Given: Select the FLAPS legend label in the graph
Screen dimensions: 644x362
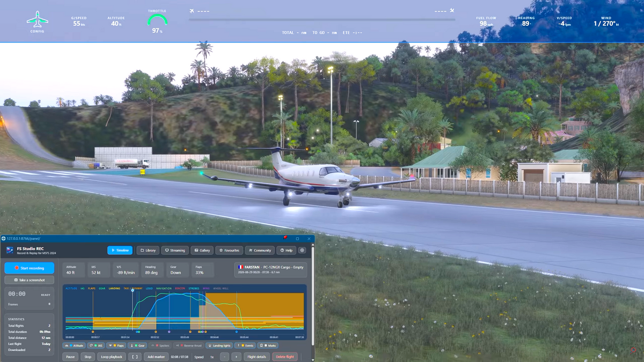Looking at the screenshot, I should coord(92,288).
